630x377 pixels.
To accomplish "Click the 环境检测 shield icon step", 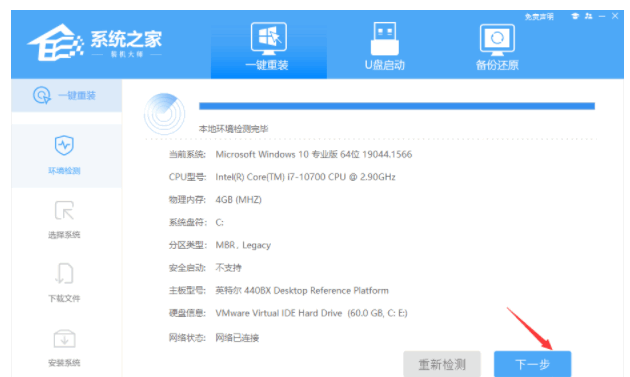I will pos(64,145).
